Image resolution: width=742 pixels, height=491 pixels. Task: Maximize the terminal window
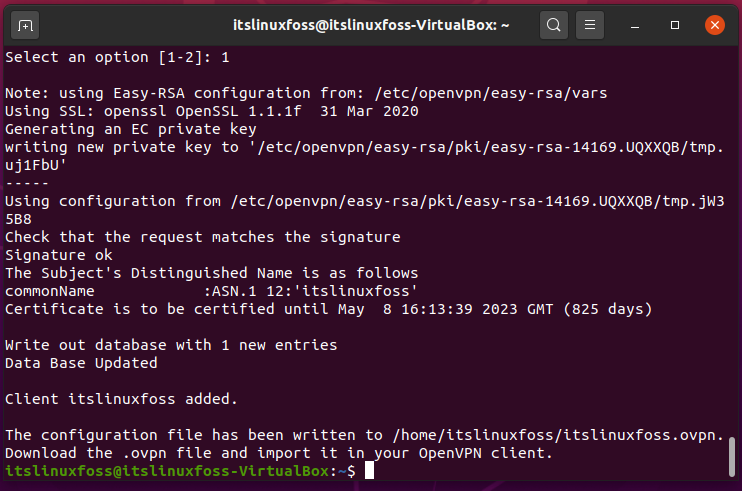click(x=675, y=25)
